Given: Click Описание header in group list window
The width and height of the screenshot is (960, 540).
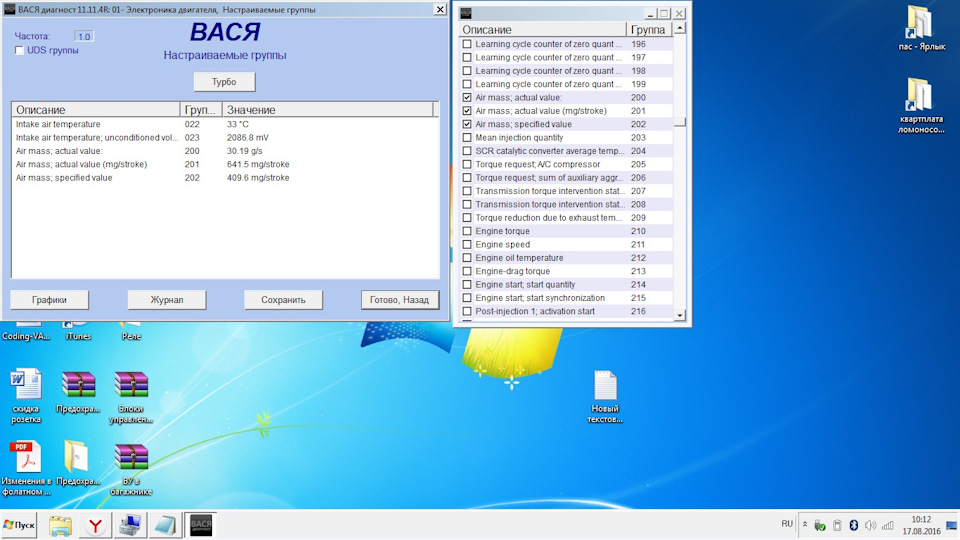Looking at the screenshot, I should [542, 29].
